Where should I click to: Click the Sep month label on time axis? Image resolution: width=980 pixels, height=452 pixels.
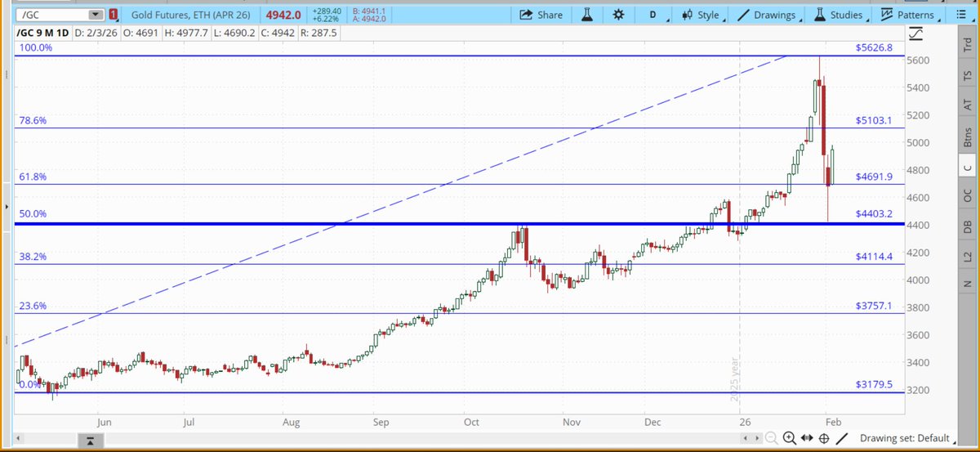coord(380,423)
